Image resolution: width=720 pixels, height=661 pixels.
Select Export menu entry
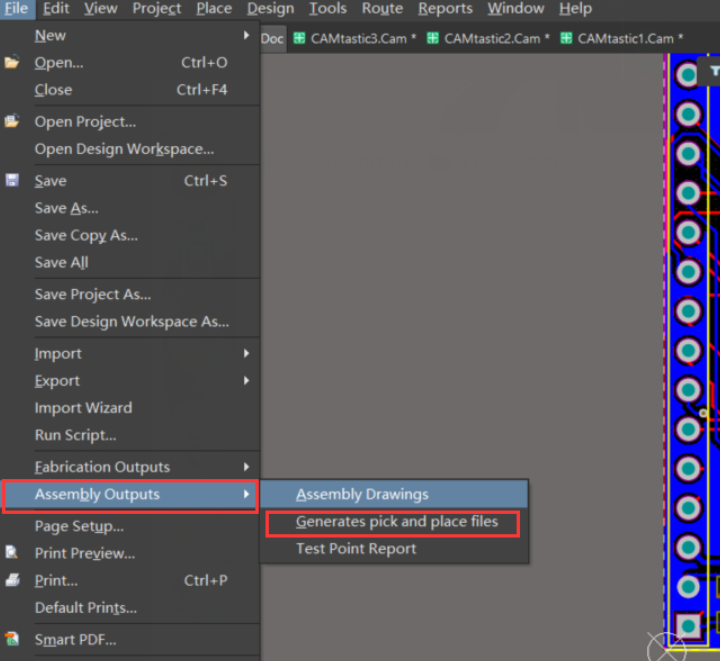(130, 380)
